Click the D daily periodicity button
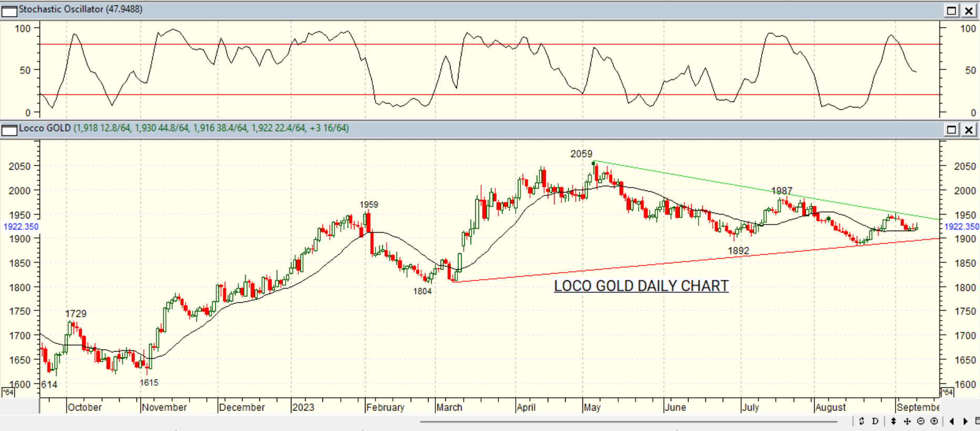The height and width of the screenshot is (431, 980). click(875, 421)
